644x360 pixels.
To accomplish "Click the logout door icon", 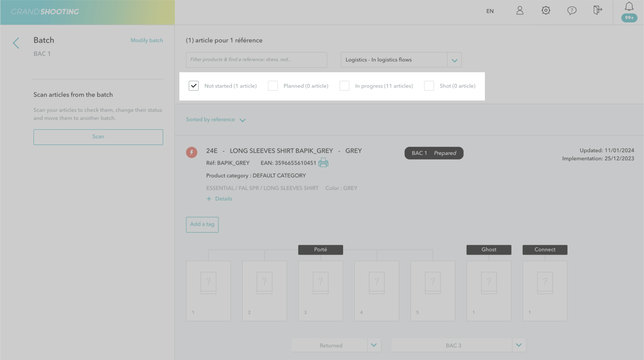I will (x=598, y=10).
